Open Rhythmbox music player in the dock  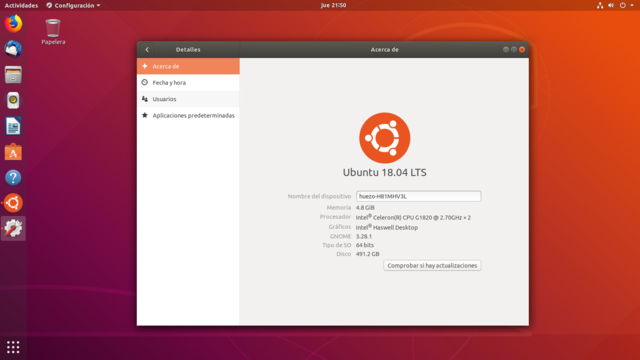(x=13, y=100)
